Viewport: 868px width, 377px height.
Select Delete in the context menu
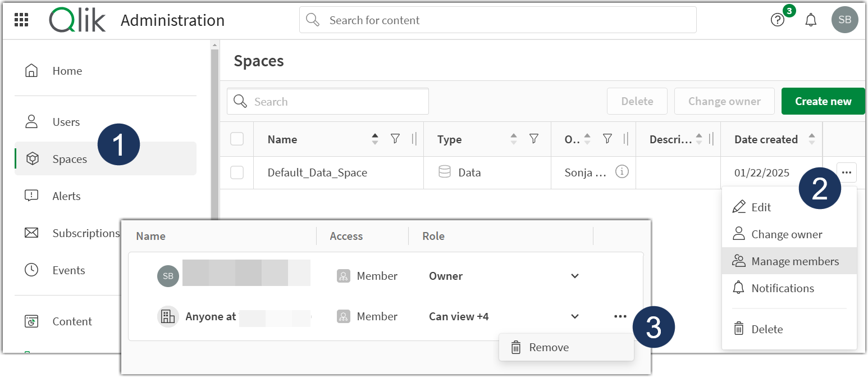point(789,329)
